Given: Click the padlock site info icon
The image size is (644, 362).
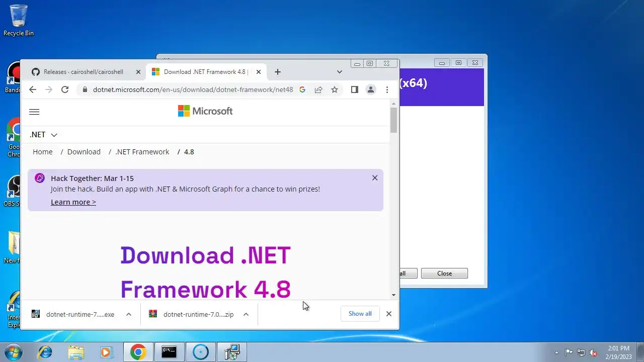Looking at the screenshot, I should [85, 89].
